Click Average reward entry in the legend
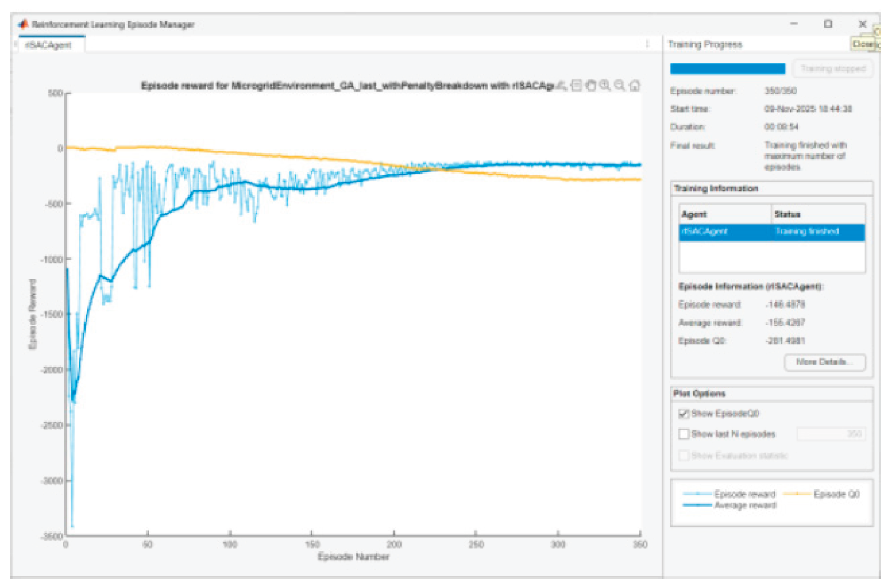The image size is (890, 588). pyautogui.click(x=745, y=506)
